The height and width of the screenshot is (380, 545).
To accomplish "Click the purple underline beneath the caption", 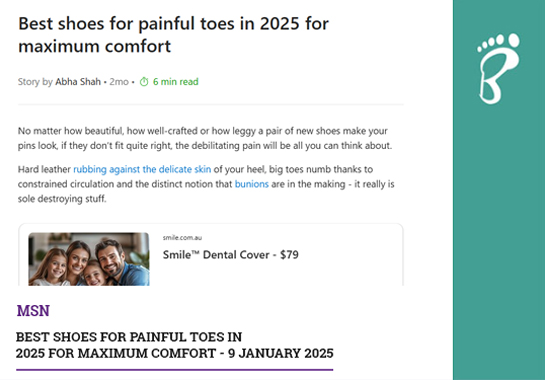I will pyautogui.click(x=174, y=370).
